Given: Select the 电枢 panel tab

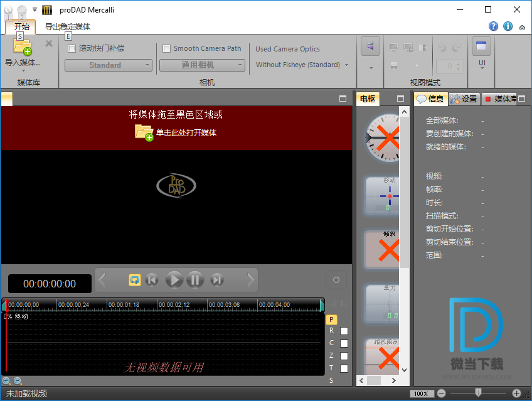Looking at the screenshot, I should pyautogui.click(x=368, y=99).
